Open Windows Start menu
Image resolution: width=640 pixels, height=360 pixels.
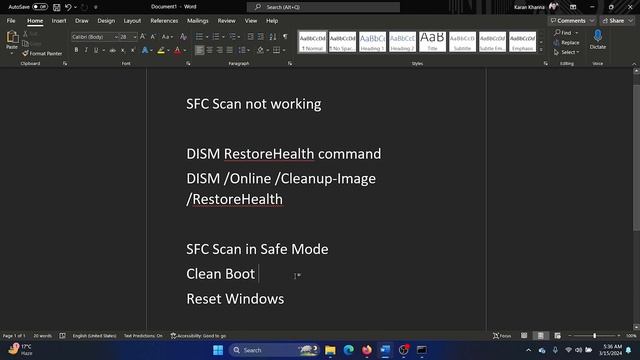pyautogui.click(x=218, y=350)
